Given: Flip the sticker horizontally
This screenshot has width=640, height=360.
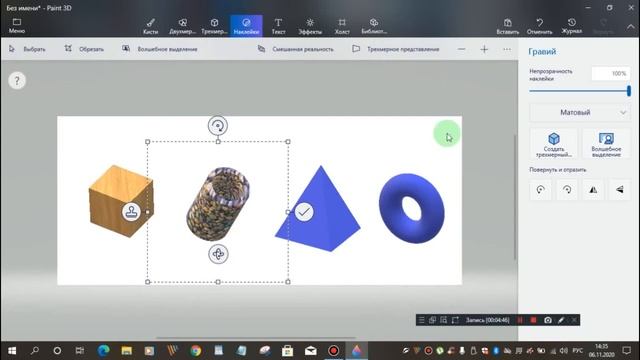Looking at the screenshot, I should click(x=593, y=190).
